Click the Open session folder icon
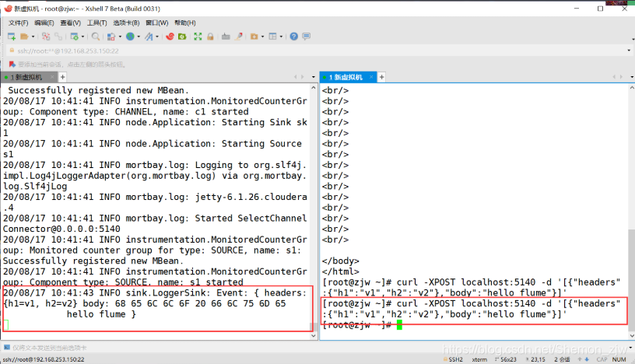The image size is (635, 364). [24, 37]
